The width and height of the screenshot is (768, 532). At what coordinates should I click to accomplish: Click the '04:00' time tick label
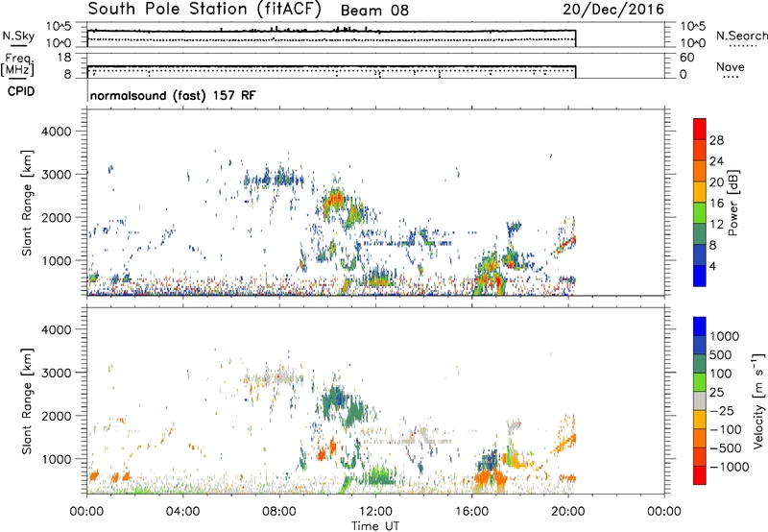[182, 512]
